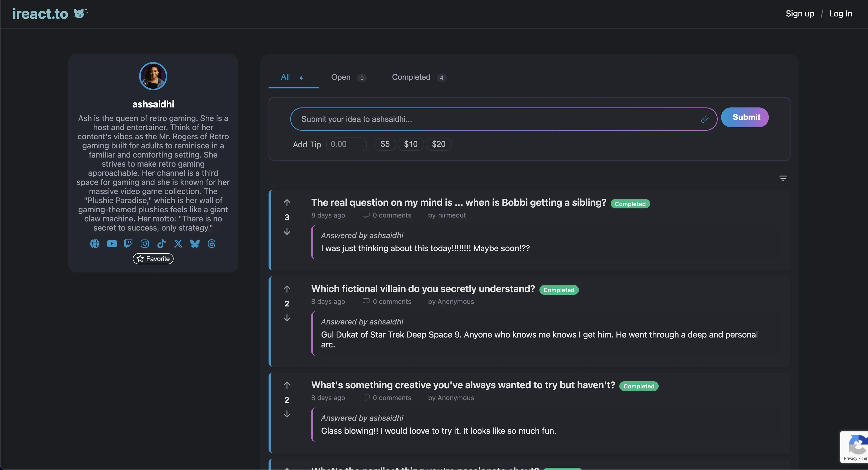
Task: Open comments on something creative question
Action: point(387,397)
